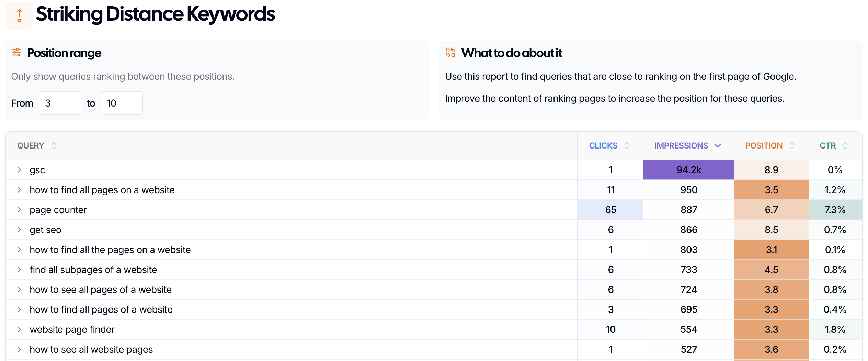This screenshot has width=868, height=361.
Task: Click the POSITION column header
Action: click(764, 146)
